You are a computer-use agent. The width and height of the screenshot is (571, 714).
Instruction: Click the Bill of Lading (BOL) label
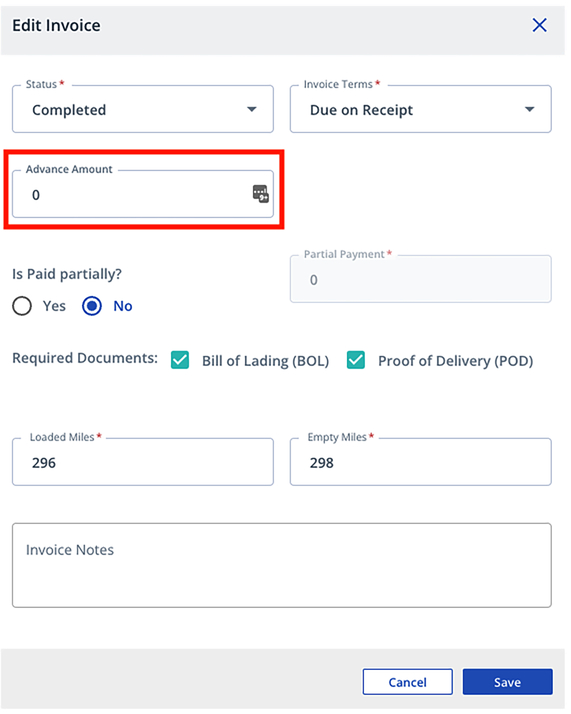point(265,361)
